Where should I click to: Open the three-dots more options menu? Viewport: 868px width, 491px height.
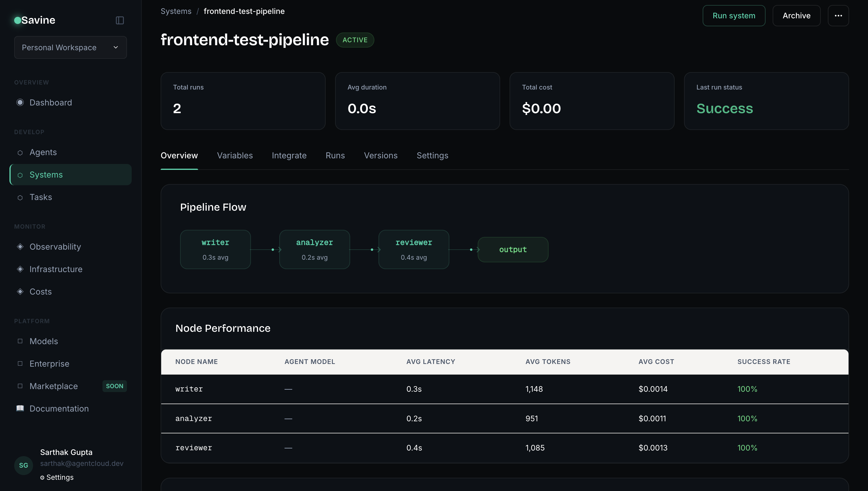[x=838, y=16]
